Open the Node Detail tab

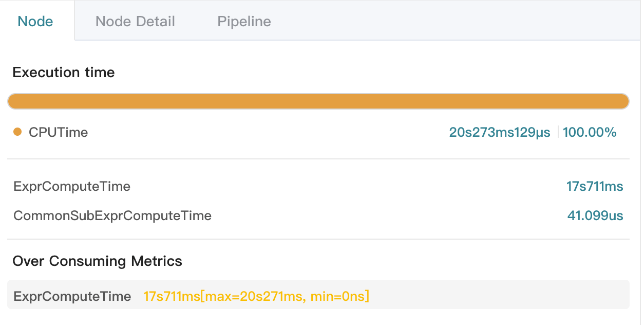click(x=135, y=21)
